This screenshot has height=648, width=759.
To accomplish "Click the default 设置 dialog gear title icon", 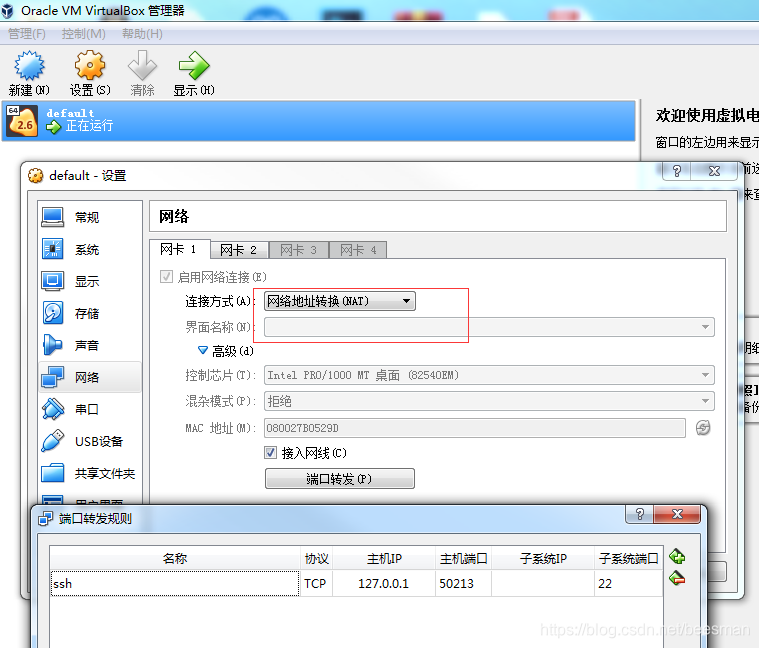I will (x=35, y=175).
